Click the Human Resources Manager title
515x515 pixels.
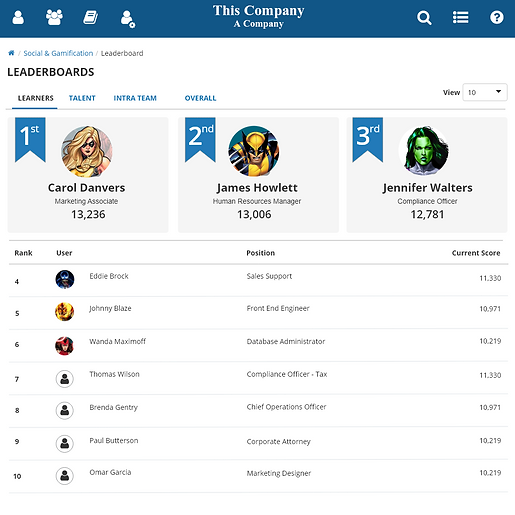pos(257,201)
